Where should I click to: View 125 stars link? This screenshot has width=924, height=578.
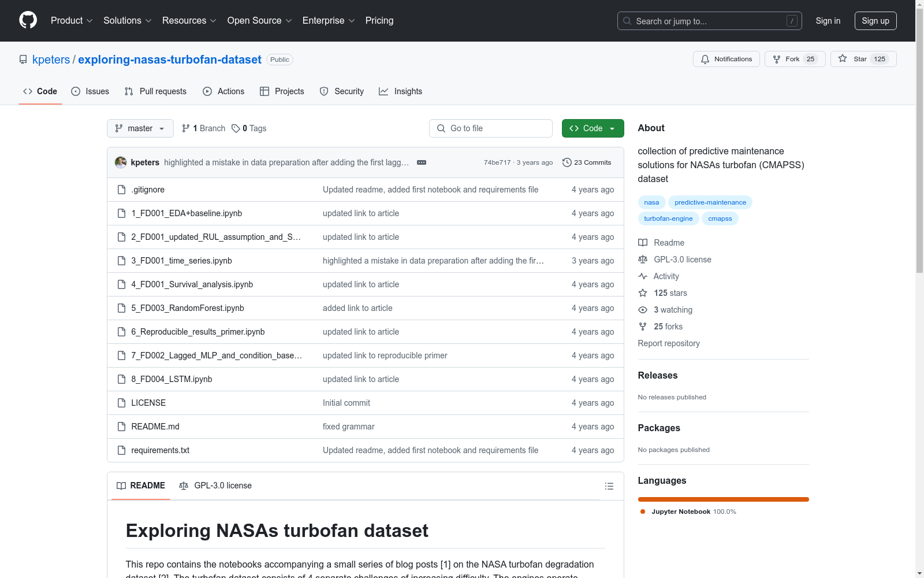pos(663,293)
